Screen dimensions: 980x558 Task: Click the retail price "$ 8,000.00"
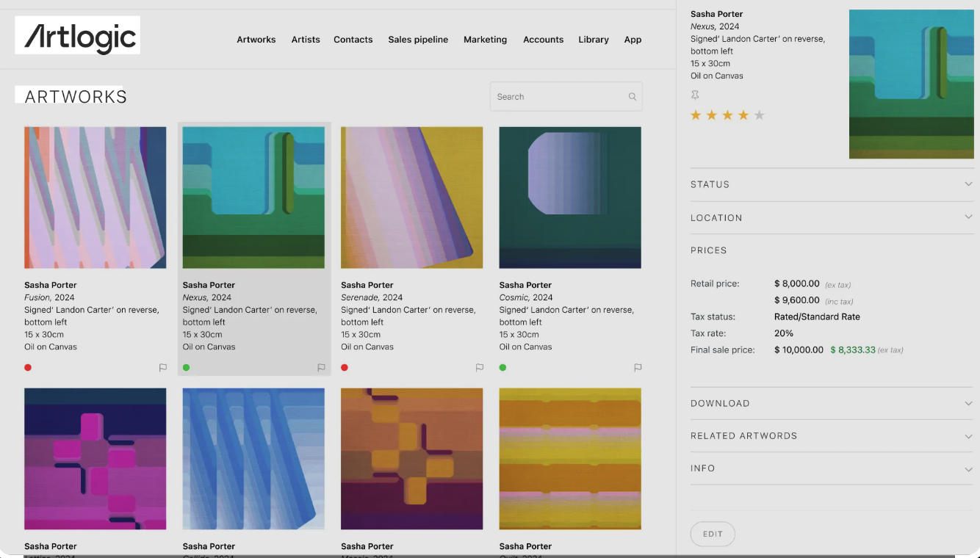point(797,284)
